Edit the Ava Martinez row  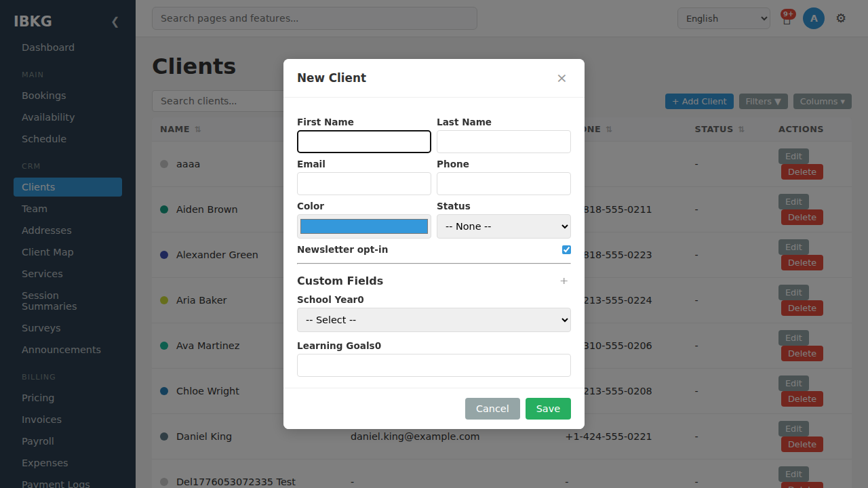[x=793, y=338]
